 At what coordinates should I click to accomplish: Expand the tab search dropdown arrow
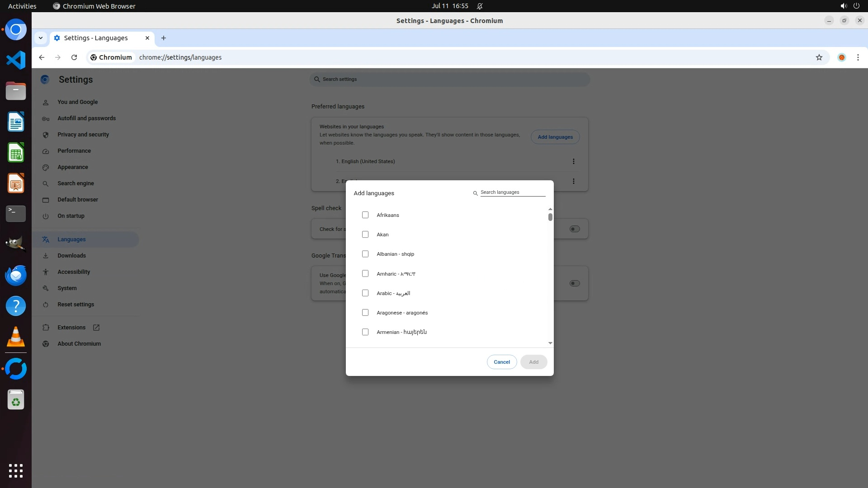click(x=41, y=38)
